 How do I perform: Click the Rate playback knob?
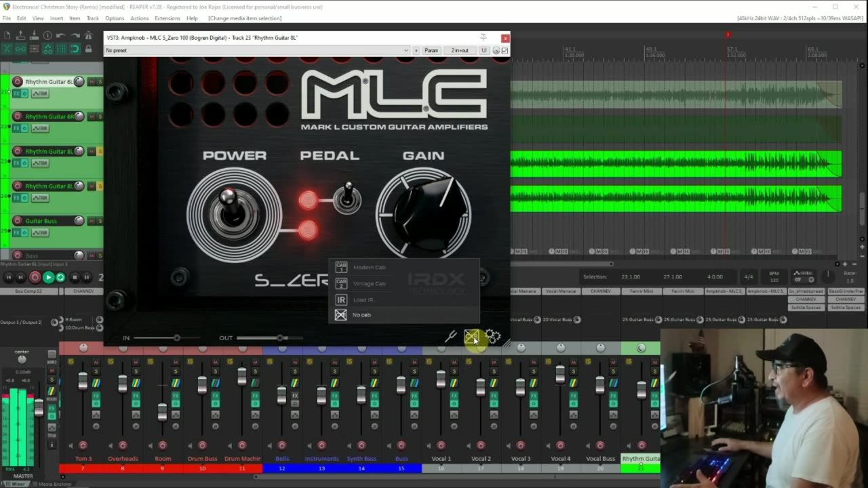pos(827,276)
